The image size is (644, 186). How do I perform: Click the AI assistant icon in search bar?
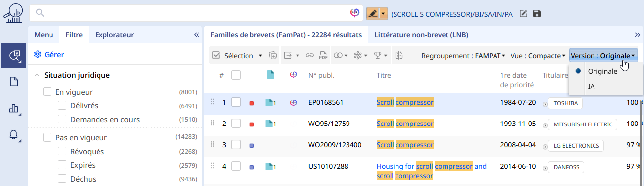click(x=354, y=13)
